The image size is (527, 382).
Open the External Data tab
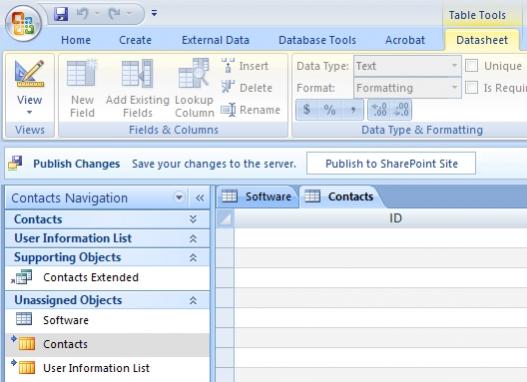[x=215, y=40]
